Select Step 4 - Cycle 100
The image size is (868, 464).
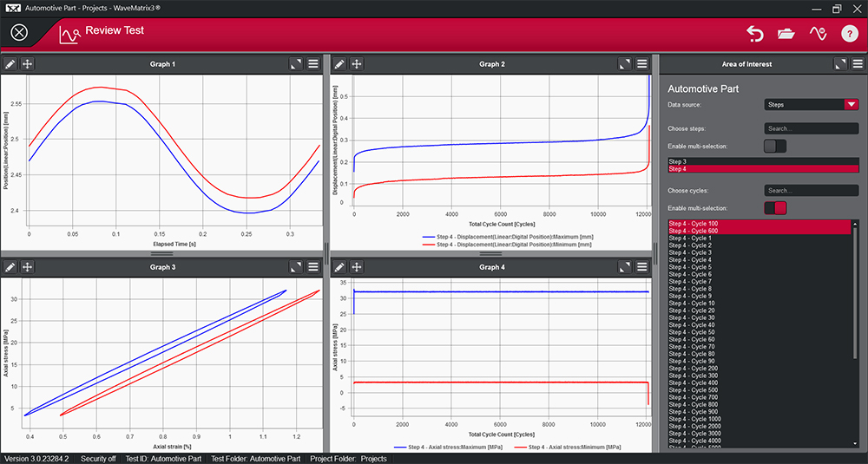759,224
